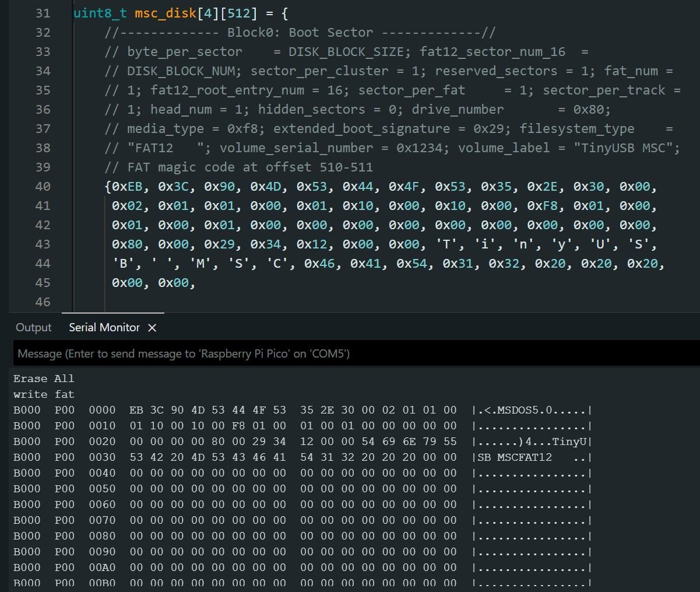Click the hex dump offset 00A0

pos(102,568)
